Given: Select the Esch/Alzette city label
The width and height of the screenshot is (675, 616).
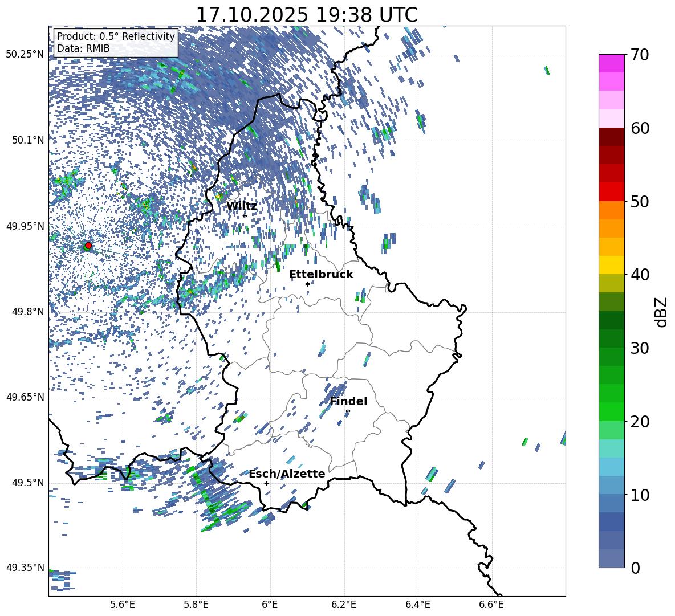Looking at the screenshot, I should coord(287,474).
